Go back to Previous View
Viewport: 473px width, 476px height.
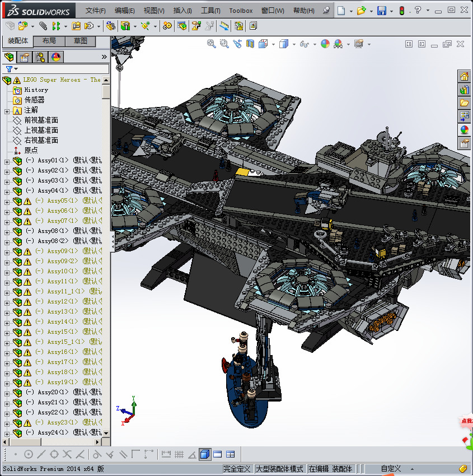(237, 44)
